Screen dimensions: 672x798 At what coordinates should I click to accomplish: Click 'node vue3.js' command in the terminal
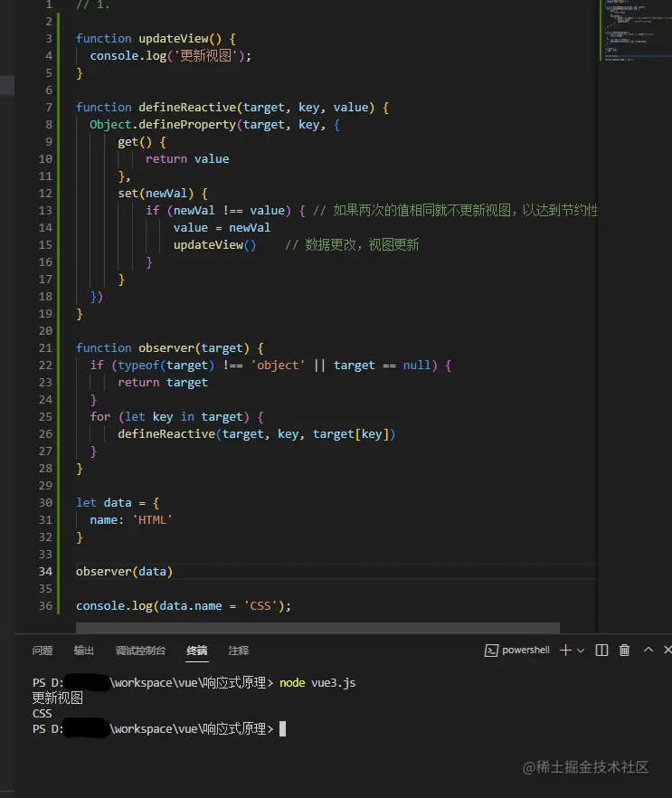[x=317, y=683]
